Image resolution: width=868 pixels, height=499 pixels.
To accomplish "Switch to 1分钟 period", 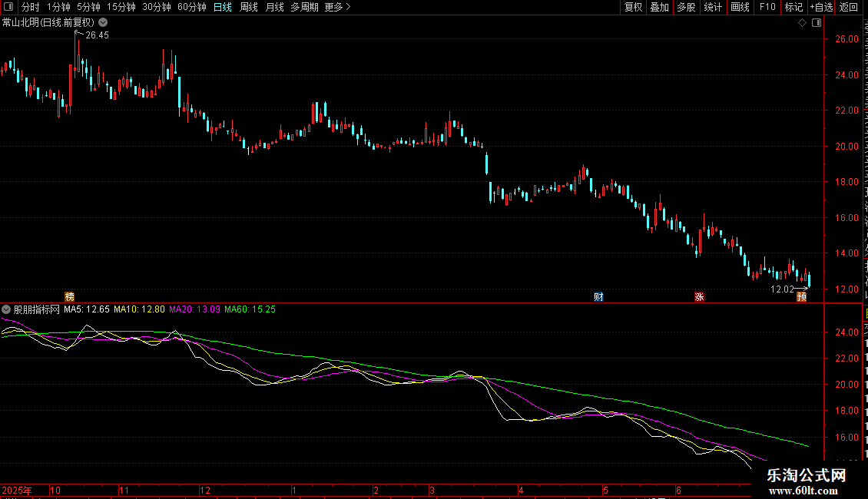I will coord(58,7).
